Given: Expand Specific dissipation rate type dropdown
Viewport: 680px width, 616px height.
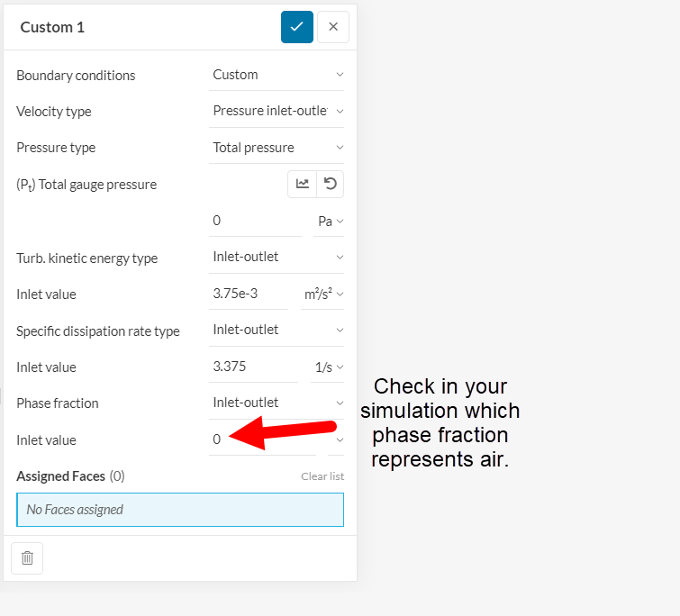Looking at the screenshot, I should coord(277,330).
